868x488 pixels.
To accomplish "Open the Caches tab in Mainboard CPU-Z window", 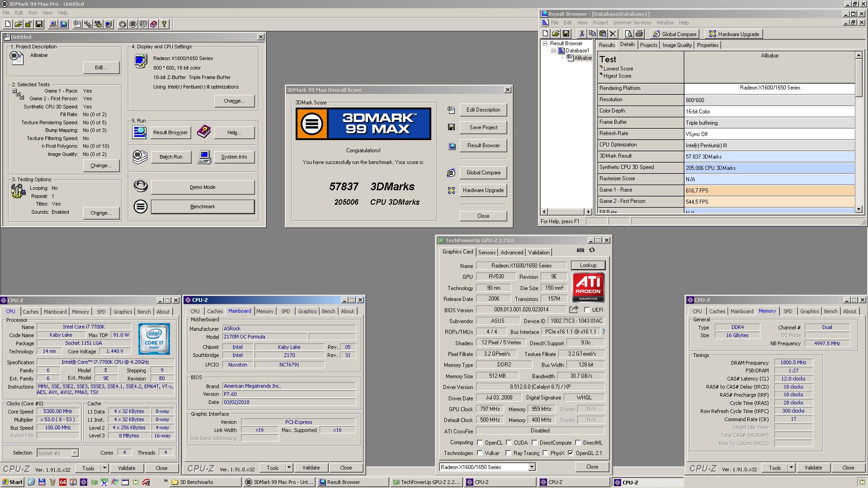I will (215, 311).
